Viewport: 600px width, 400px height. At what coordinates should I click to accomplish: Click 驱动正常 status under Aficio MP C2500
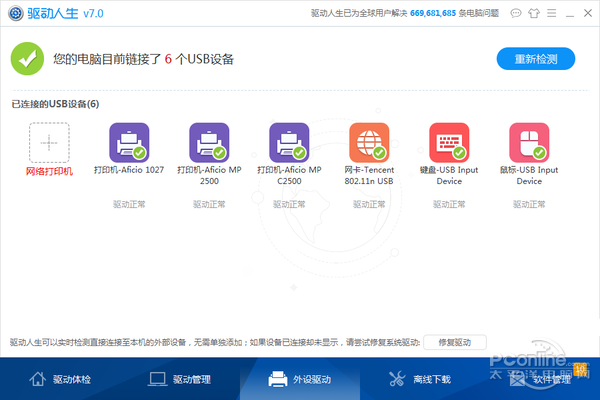click(289, 204)
